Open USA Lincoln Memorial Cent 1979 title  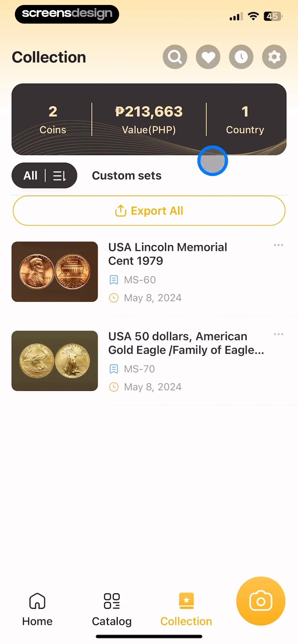(x=167, y=254)
